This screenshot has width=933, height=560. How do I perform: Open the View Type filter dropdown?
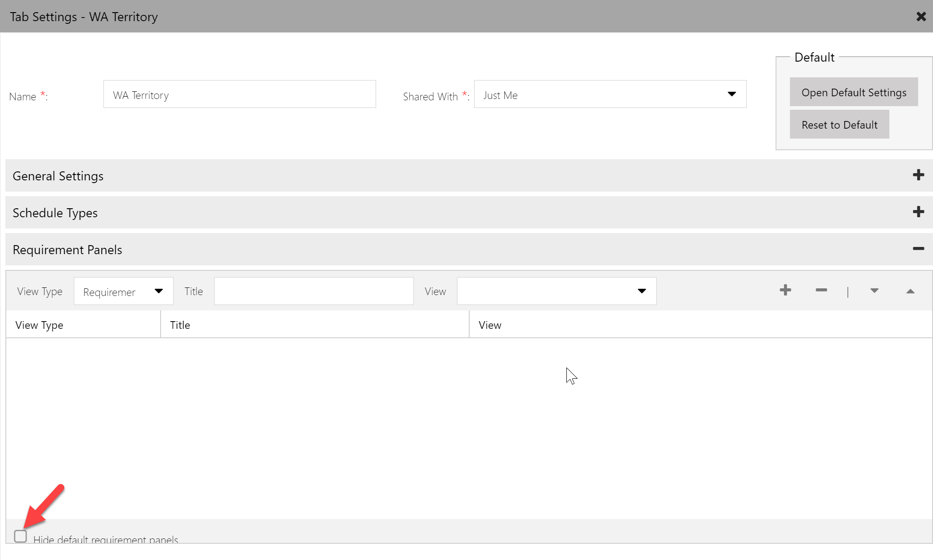pos(158,291)
